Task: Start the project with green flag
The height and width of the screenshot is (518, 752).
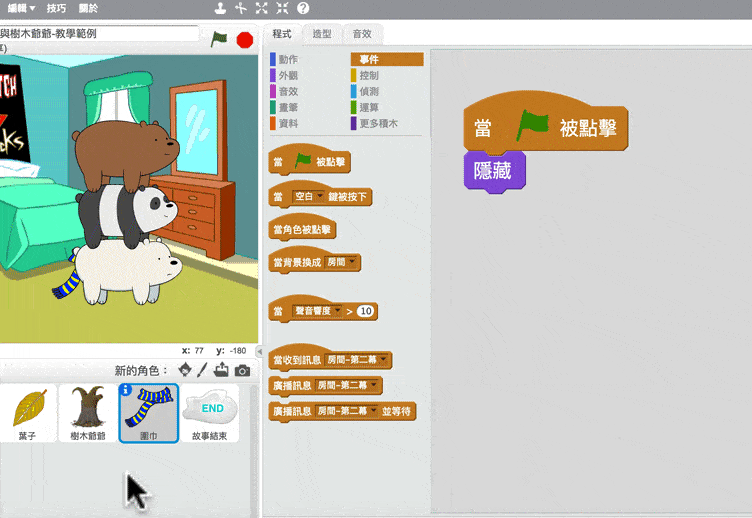Action: pyautogui.click(x=219, y=39)
